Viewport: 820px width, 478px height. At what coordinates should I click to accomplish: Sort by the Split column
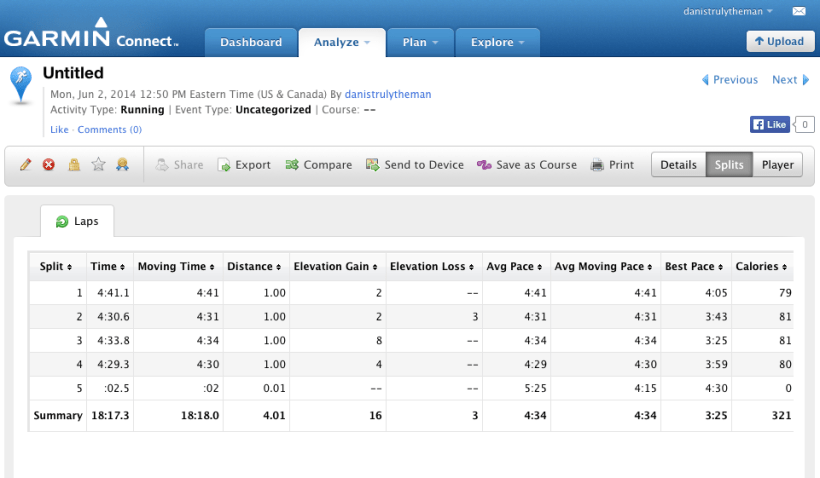coord(55,266)
